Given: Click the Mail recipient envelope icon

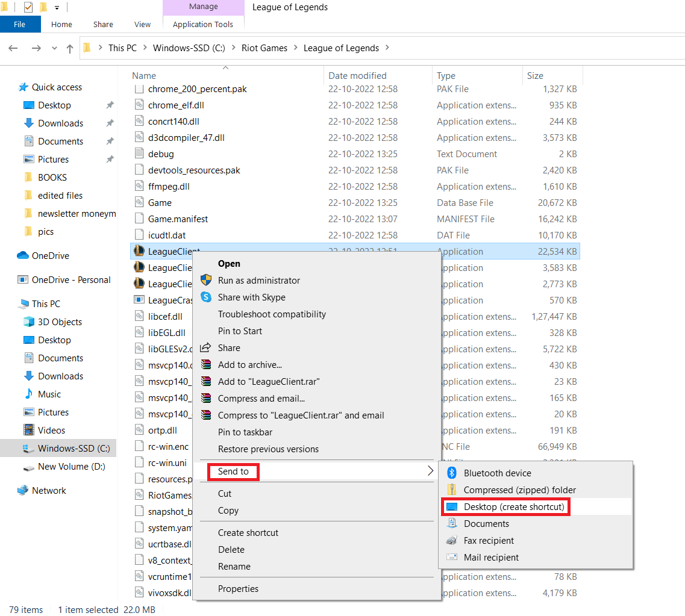Looking at the screenshot, I should tap(452, 557).
